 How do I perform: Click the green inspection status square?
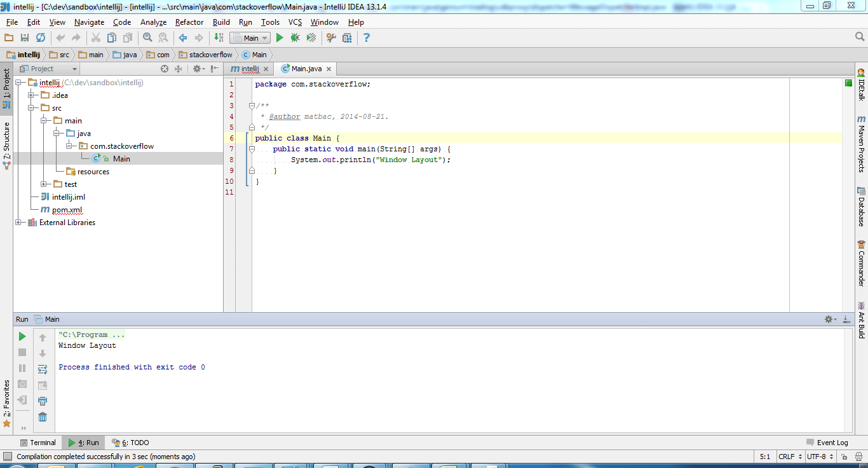[849, 83]
